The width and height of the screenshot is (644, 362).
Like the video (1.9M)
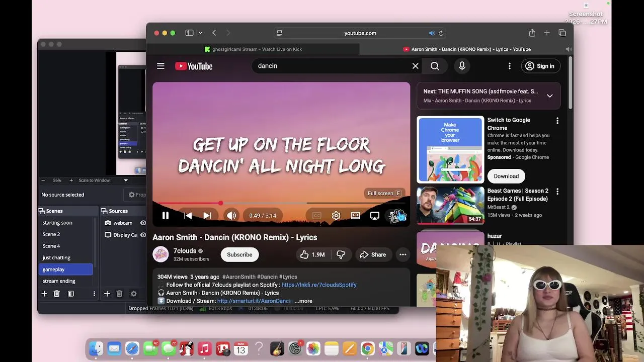[312, 254]
